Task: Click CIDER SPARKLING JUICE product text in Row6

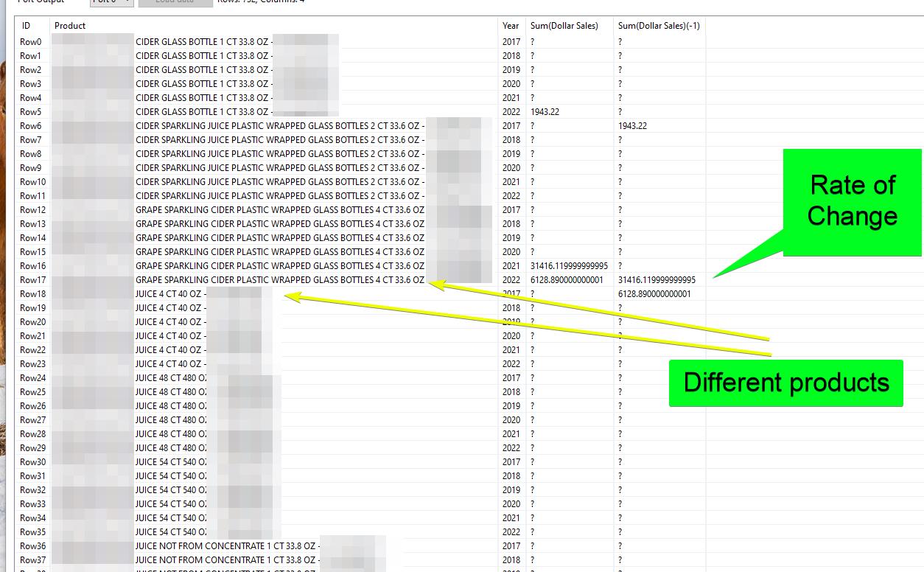Action: 280,126
